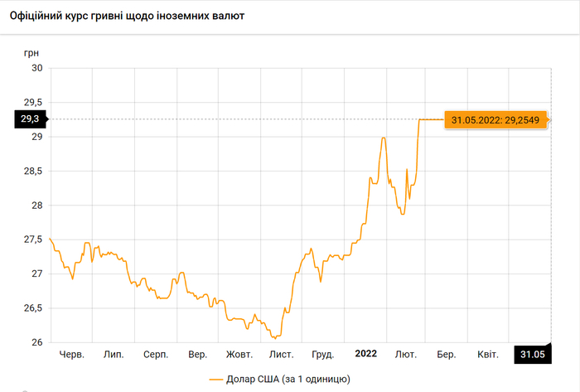Click the black 29,3 value badge
Screen dimensions: 580x392
tap(31, 119)
